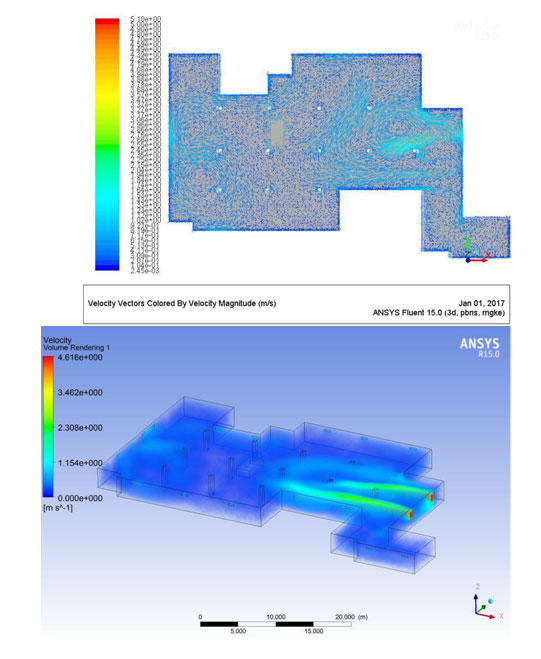Click the red X-axis arrow in the vector plot
541x659 pixels.
coord(479,260)
